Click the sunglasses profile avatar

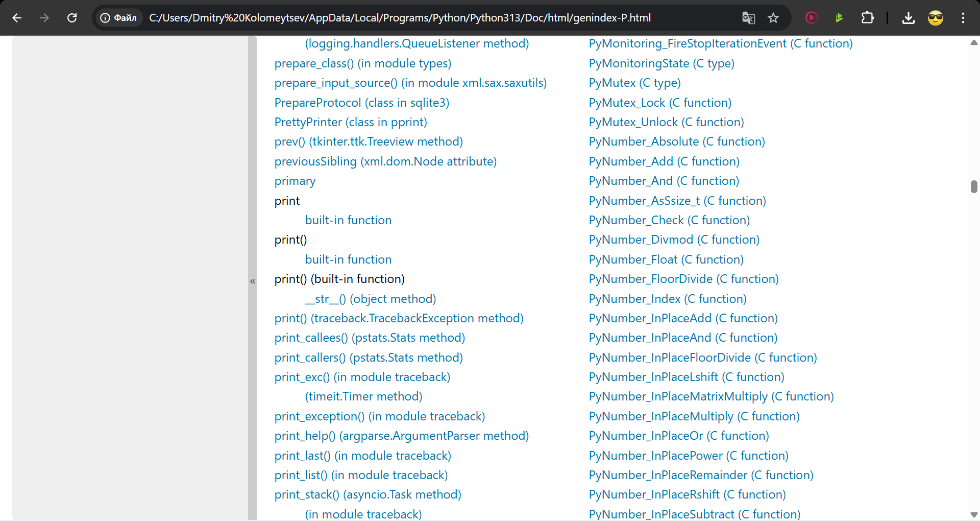(x=935, y=18)
